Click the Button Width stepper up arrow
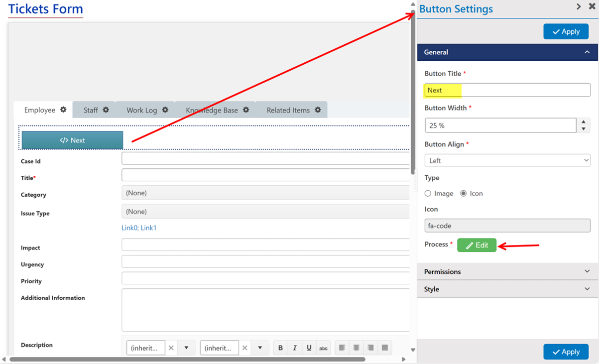Image resolution: width=599 pixels, height=364 pixels. pyautogui.click(x=584, y=122)
